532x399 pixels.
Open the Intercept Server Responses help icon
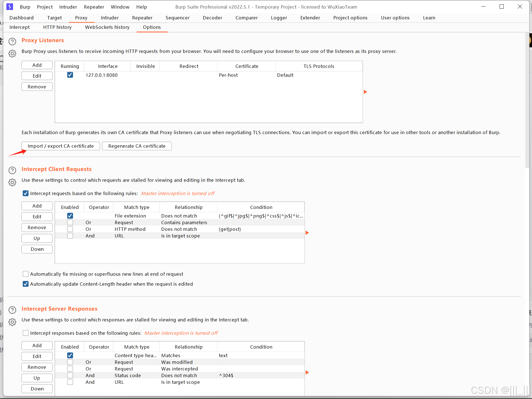pyautogui.click(x=12, y=310)
